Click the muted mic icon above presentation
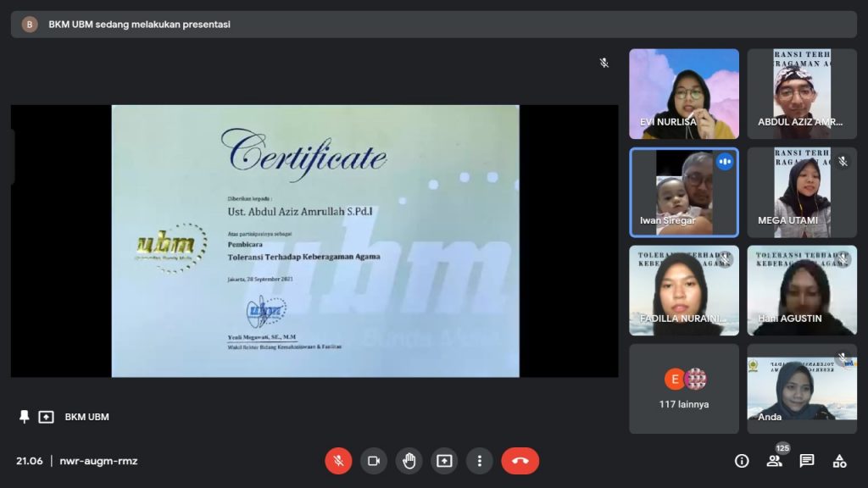 (x=604, y=63)
